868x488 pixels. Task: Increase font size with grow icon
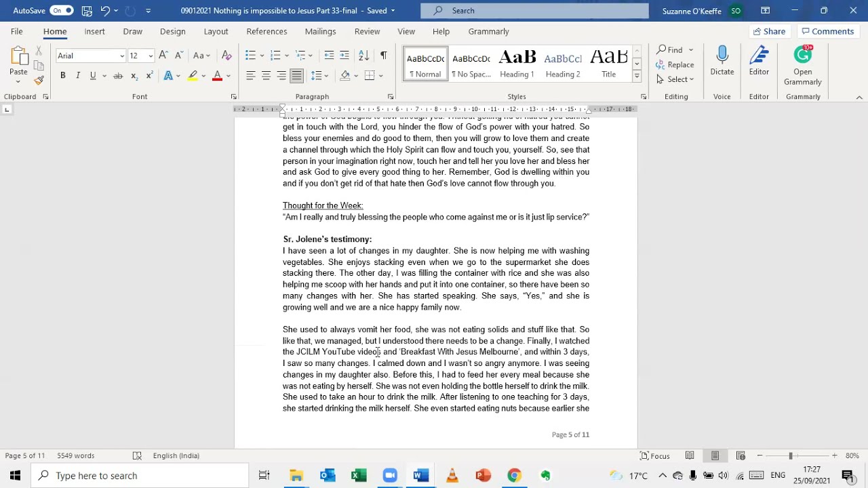(x=163, y=56)
